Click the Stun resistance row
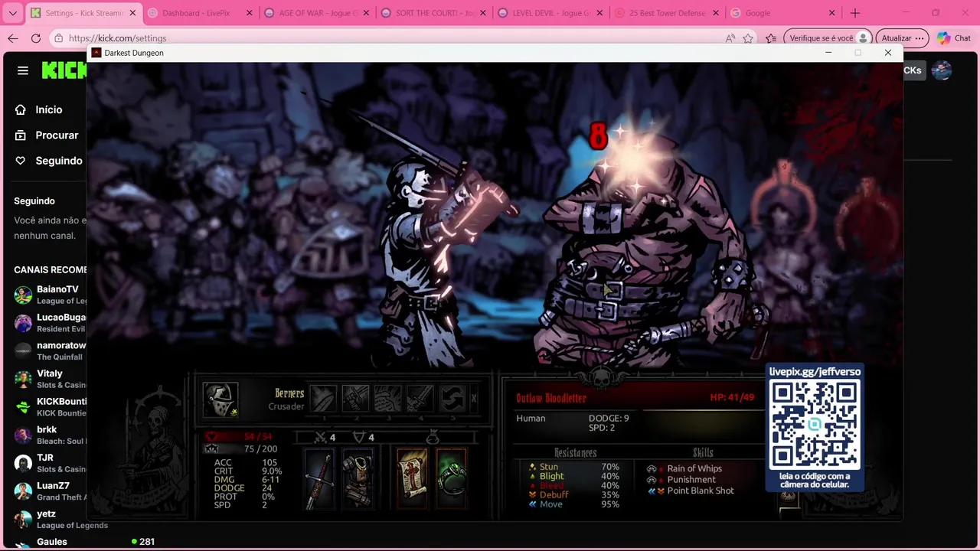The width and height of the screenshot is (980, 551). click(574, 467)
